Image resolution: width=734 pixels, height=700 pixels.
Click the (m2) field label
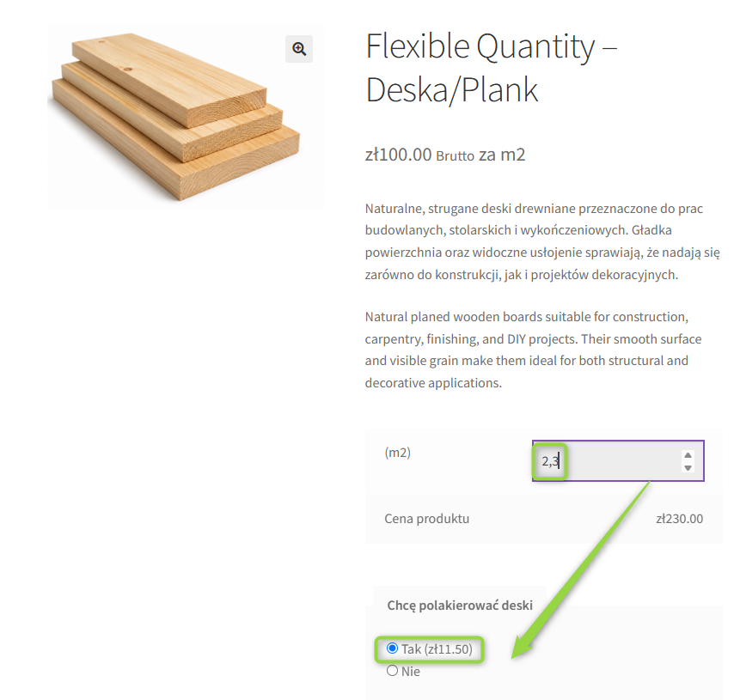click(x=397, y=453)
